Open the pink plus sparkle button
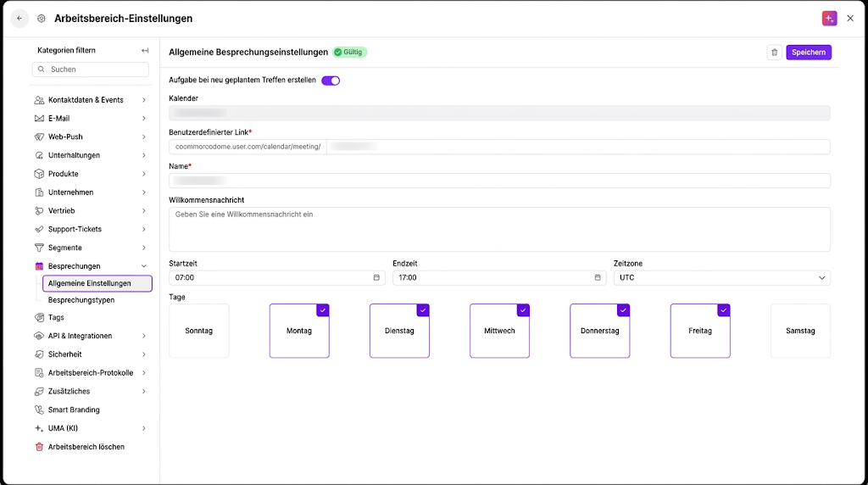 (x=829, y=19)
